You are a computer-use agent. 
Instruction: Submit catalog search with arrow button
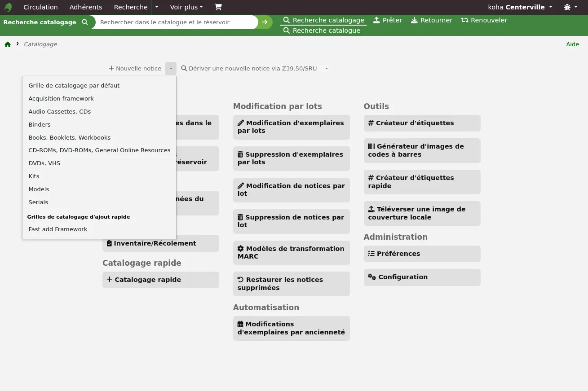(x=265, y=22)
